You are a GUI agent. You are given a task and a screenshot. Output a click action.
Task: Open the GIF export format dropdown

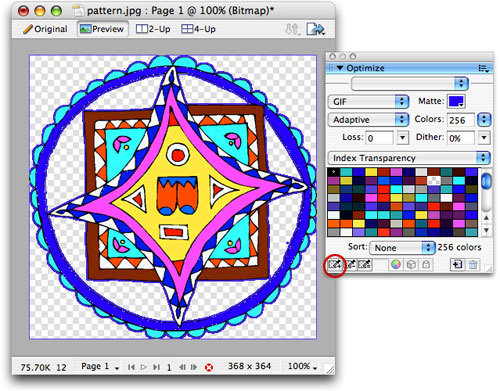tap(368, 102)
